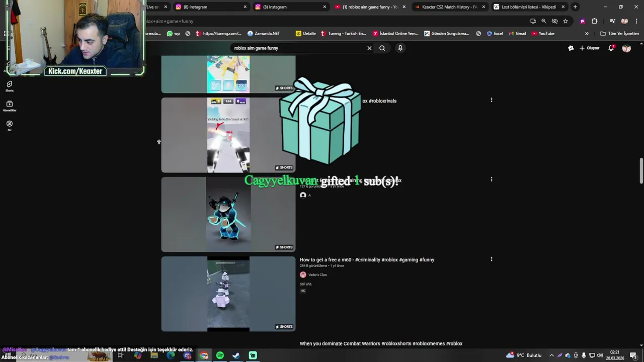This screenshot has width=644, height=362.
Task: Show hidden system tray icons chevron
Action: pyautogui.click(x=551, y=355)
